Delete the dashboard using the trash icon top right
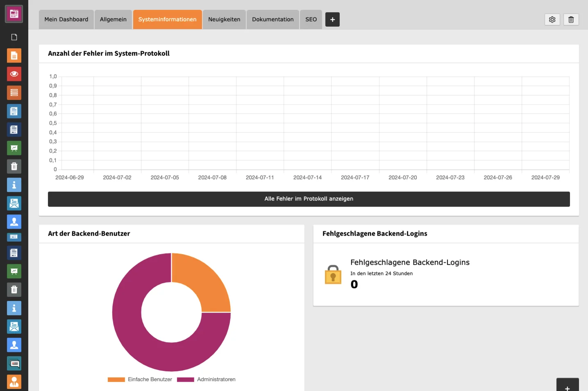 (571, 19)
